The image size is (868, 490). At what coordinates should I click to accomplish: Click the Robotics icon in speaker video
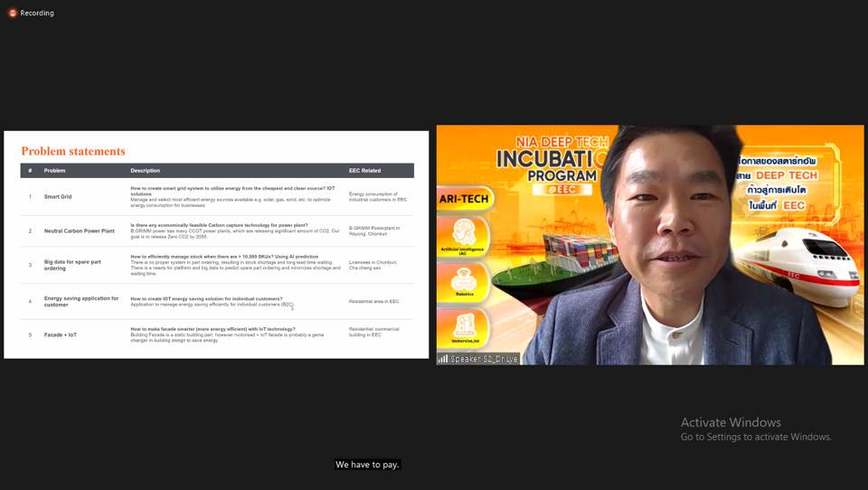coord(464,282)
